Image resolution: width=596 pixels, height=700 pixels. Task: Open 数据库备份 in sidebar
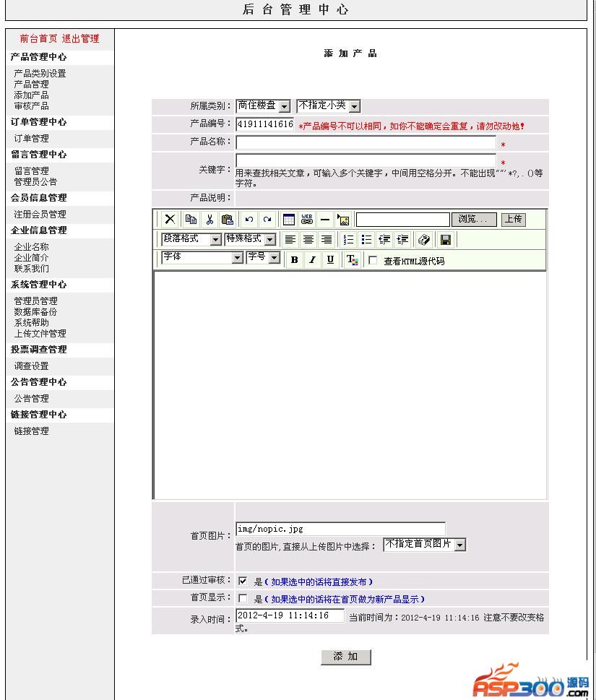point(35,311)
